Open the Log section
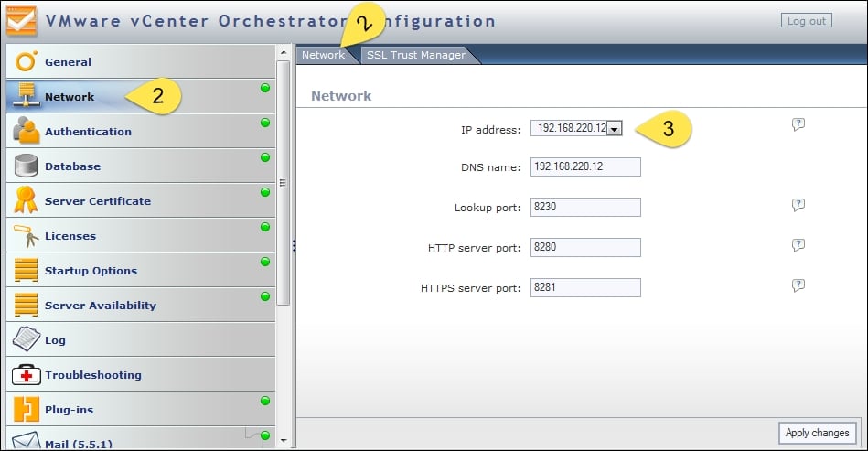The width and height of the screenshot is (868, 451). pos(141,339)
